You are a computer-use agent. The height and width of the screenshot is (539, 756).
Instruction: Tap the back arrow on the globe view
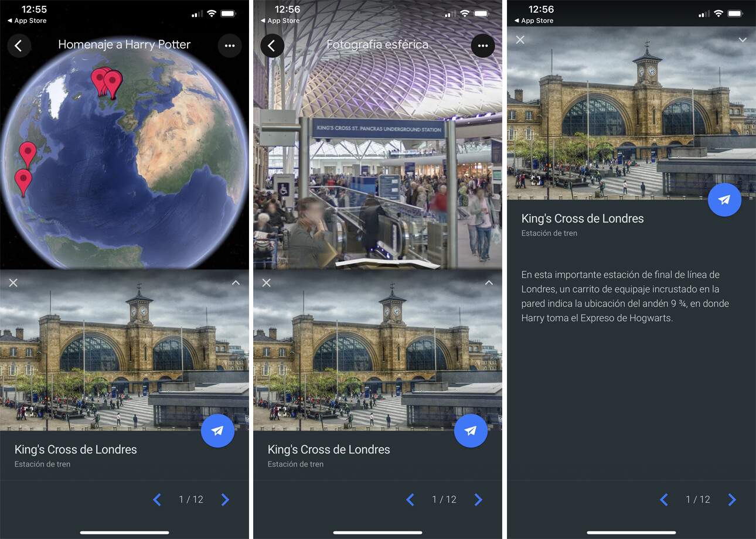click(x=19, y=46)
